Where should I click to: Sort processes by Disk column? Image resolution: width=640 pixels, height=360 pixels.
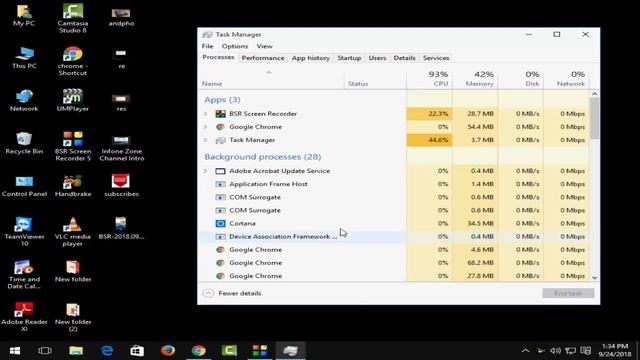(x=521, y=78)
